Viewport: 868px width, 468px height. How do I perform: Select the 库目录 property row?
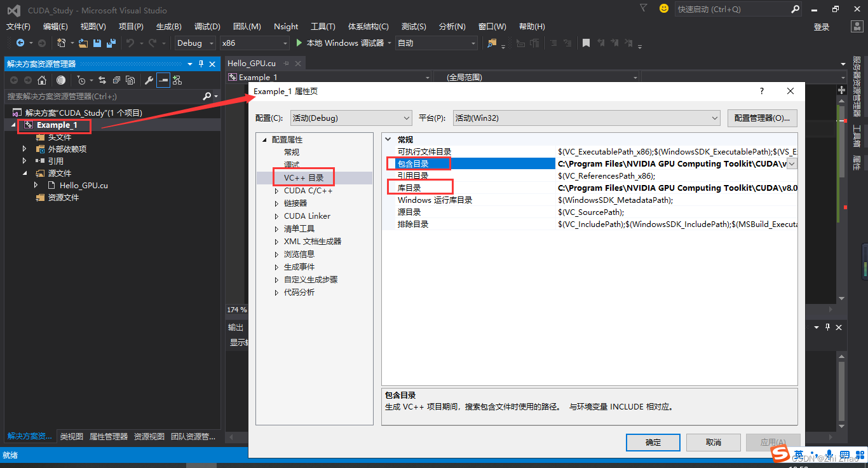tap(589, 188)
